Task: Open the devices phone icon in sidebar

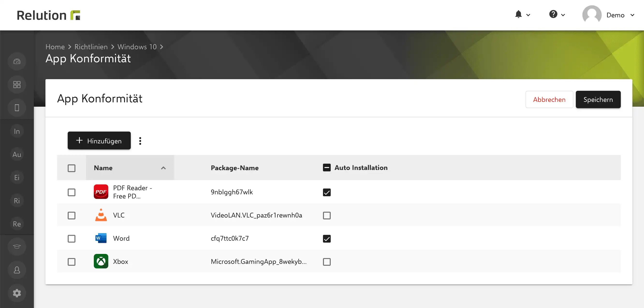Action: (x=17, y=108)
